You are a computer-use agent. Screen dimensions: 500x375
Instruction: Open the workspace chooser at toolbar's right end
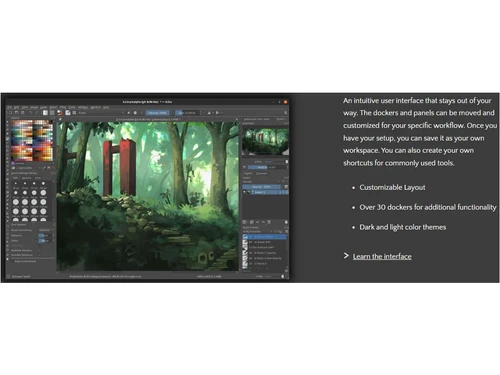[286, 113]
